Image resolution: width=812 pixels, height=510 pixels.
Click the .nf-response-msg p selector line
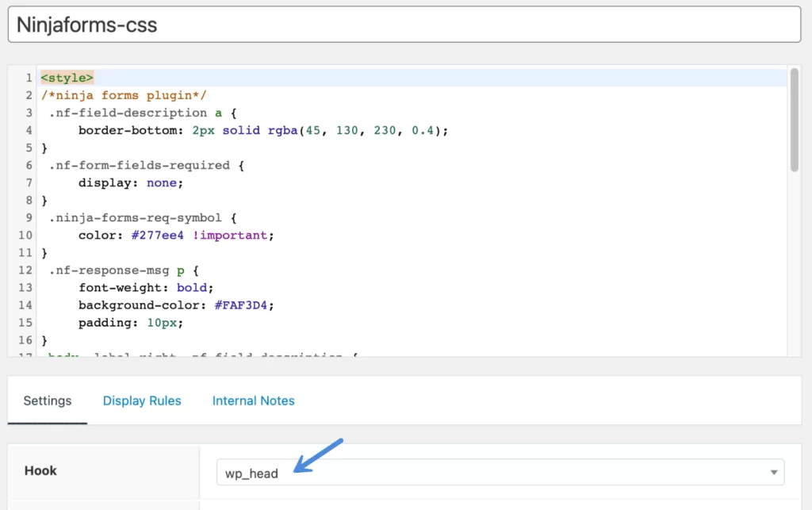coord(124,270)
